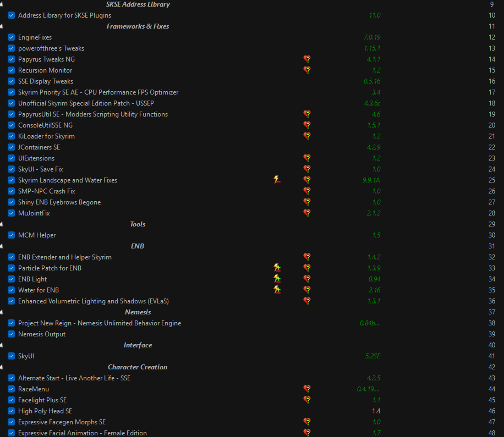Click the heart flag icon for Particle Patch for ENB
Image resolution: width=504 pixels, height=437 pixels.
(x=307, y=268)
